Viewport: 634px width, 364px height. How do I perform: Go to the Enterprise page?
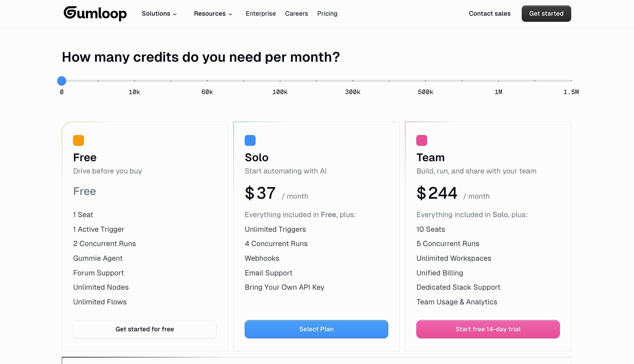[261, 14]
